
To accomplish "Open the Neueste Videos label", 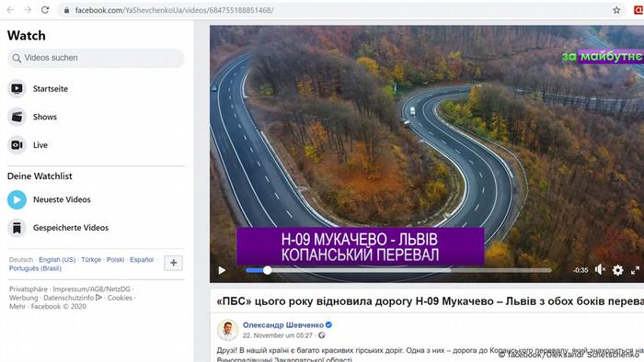I will point(62,199).
